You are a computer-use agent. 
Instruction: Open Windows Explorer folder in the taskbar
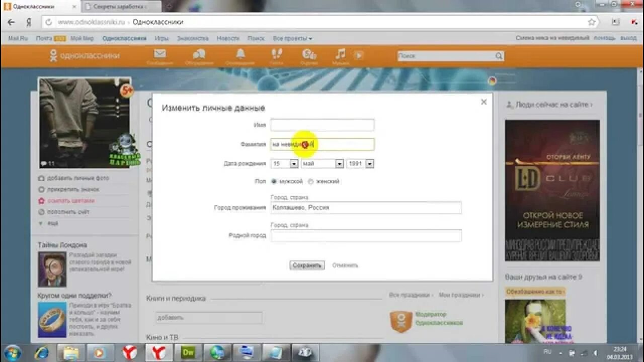tap(70, 352)
